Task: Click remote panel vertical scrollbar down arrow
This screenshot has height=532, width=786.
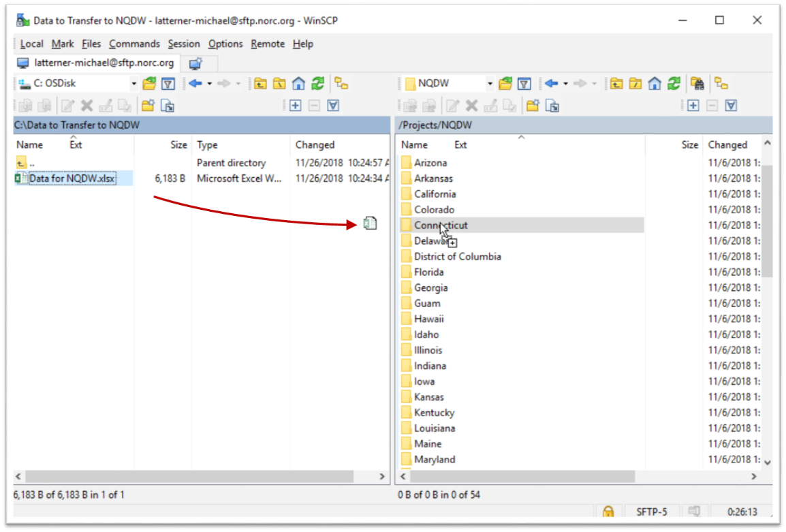Action: [x=767, y=462]
